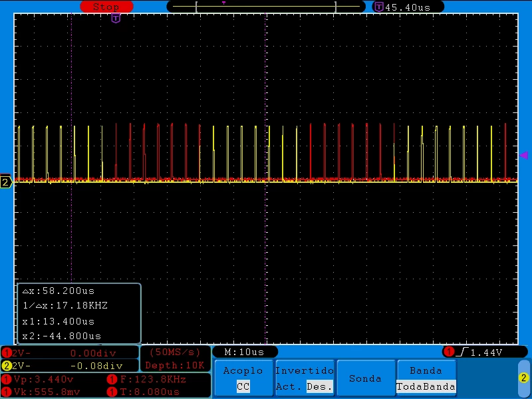Screen dimensions: 532x399
Task: Open the M:10us timebase setting
Action: (245, 352)
